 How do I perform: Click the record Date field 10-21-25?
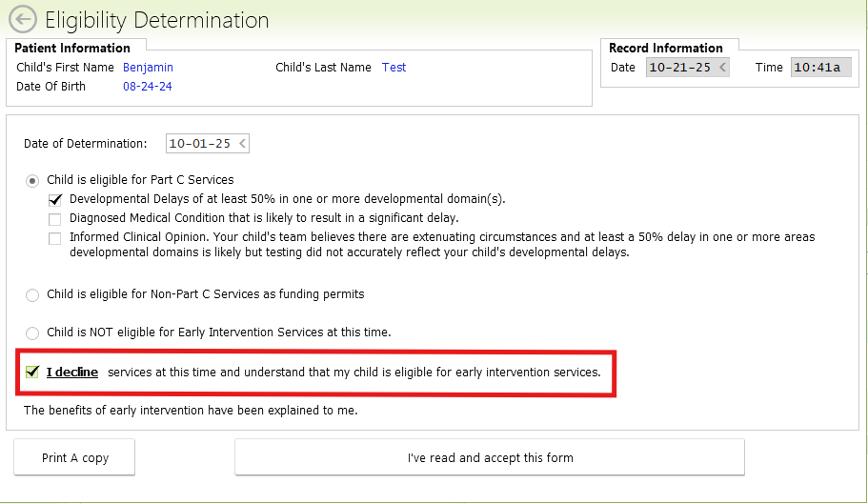pos(679,68)
